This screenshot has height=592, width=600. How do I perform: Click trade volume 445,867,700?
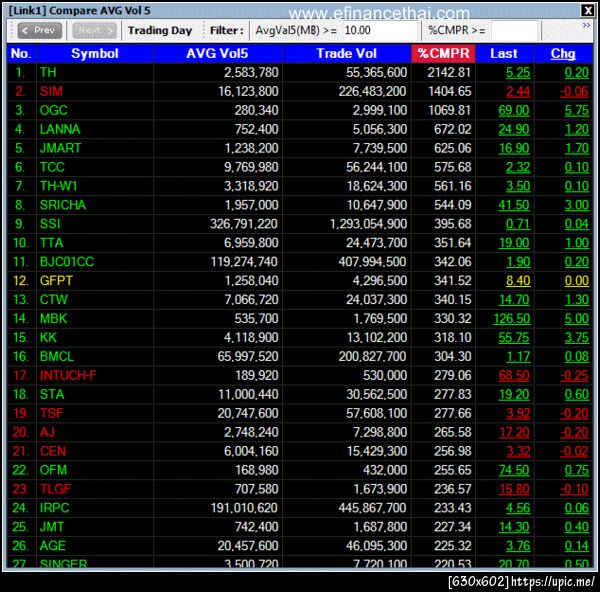click(x=373, y=508)
